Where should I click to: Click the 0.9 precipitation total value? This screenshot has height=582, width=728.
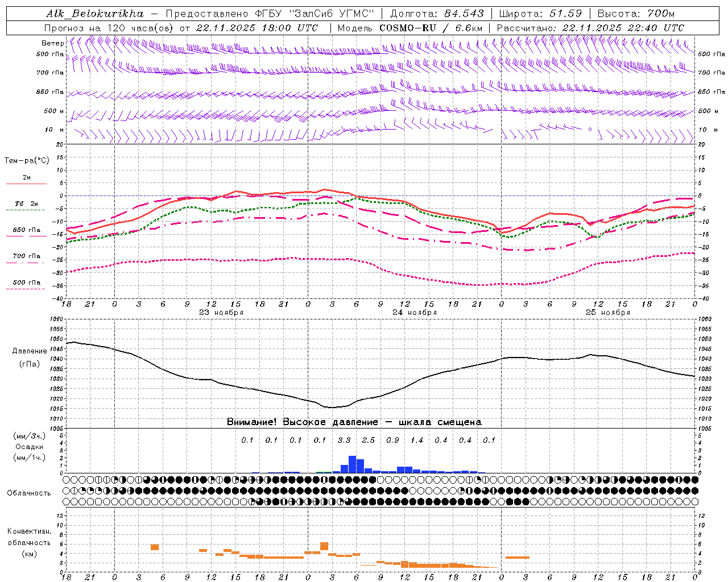coord(392,440)
